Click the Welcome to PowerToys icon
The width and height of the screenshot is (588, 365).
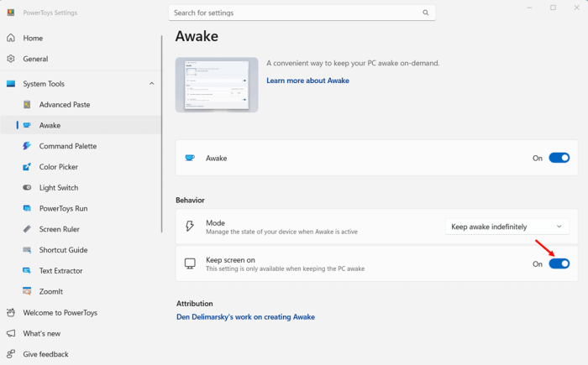pyautogui.click(x=11, y=312)
